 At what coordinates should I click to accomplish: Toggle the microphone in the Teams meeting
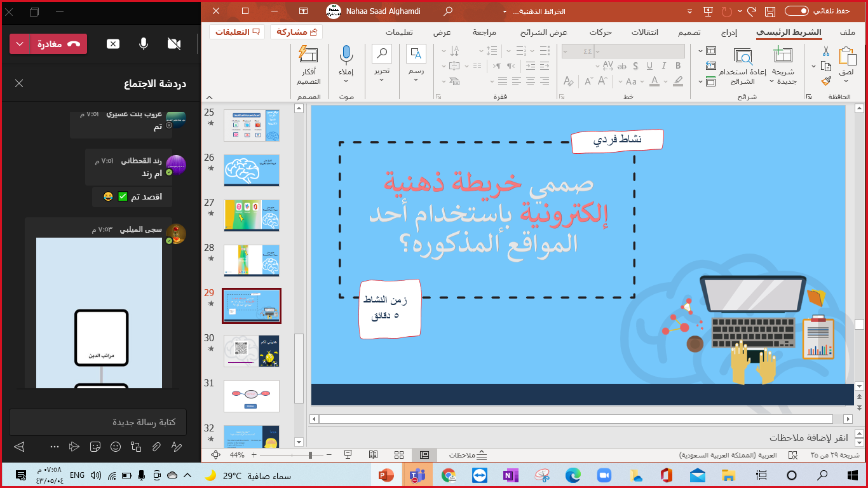coord(144,44)
